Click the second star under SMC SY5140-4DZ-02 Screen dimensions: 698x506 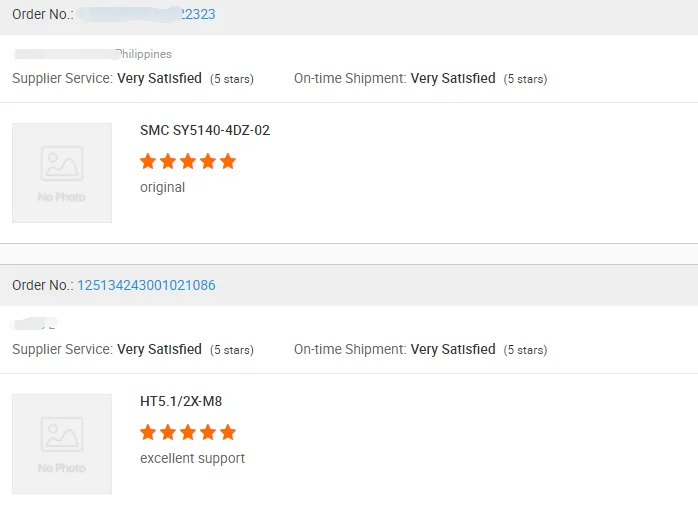point(168,161)
